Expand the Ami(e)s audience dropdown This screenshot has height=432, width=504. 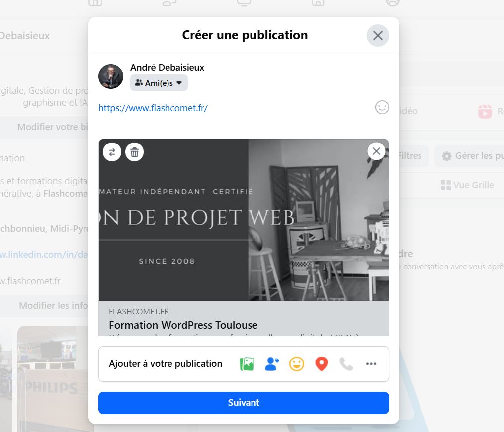159,83
